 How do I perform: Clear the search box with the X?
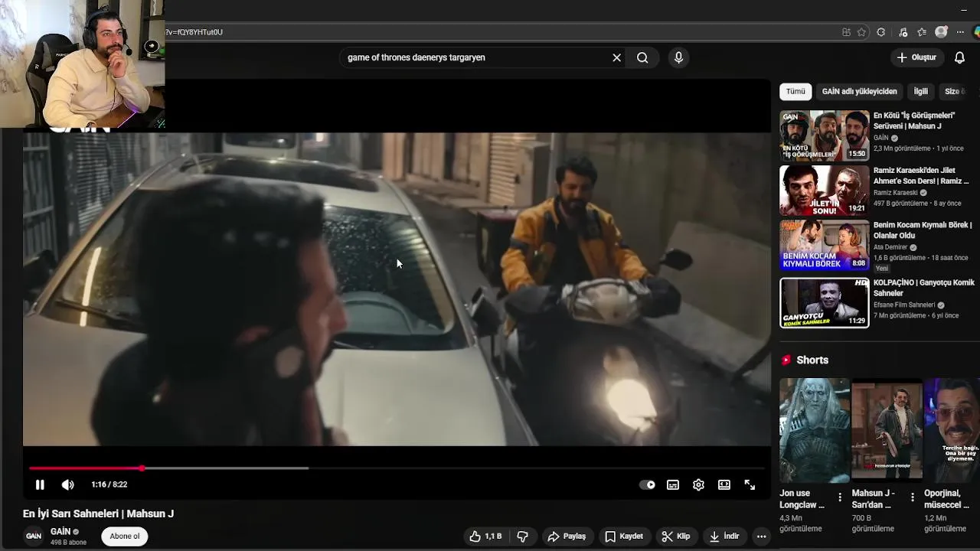pyautogui.click(x=616, y=57)
